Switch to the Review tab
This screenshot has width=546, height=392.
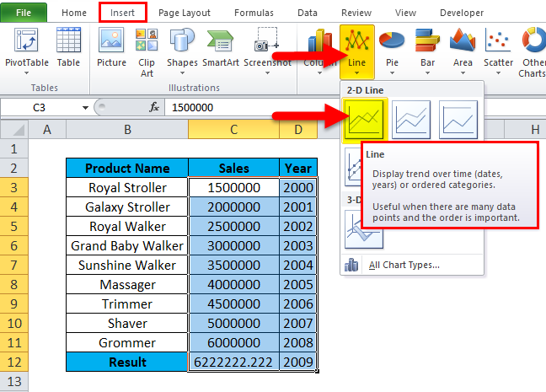(356, 13)
